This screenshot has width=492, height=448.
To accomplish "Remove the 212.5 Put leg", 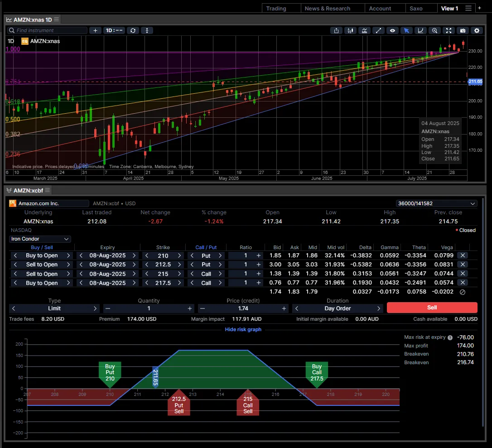I will tap(463, 265).
